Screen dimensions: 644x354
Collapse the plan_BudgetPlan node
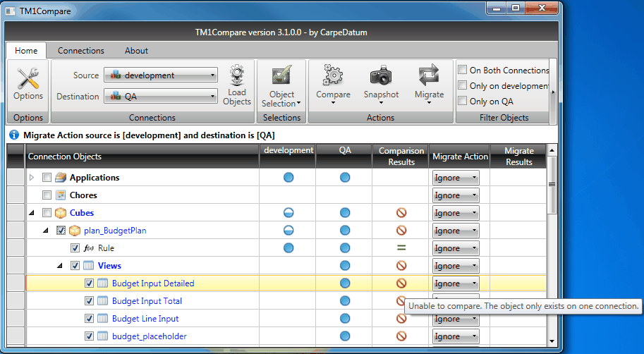[x=46, y=231]
